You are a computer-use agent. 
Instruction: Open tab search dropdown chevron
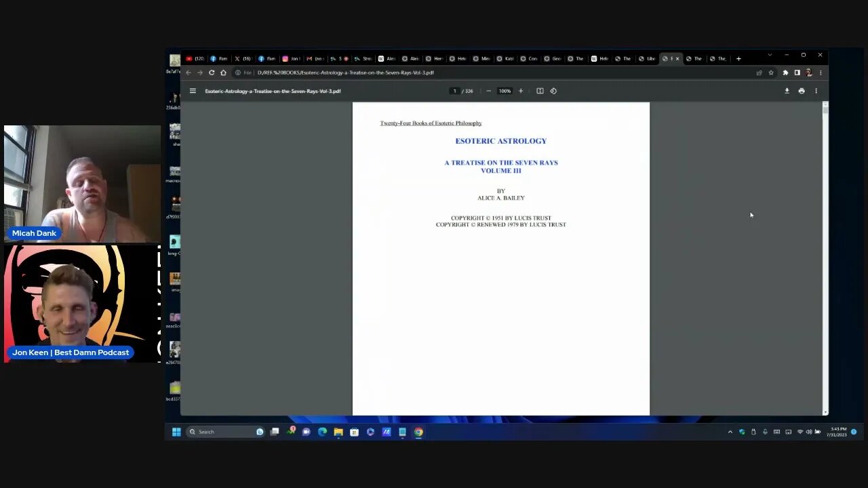click(x=770, y=55)
